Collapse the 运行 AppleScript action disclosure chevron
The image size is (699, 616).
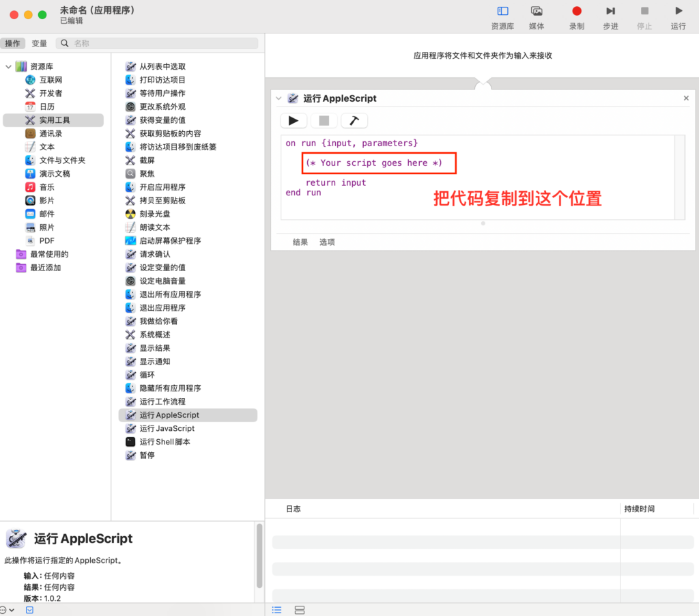point(279,98)
